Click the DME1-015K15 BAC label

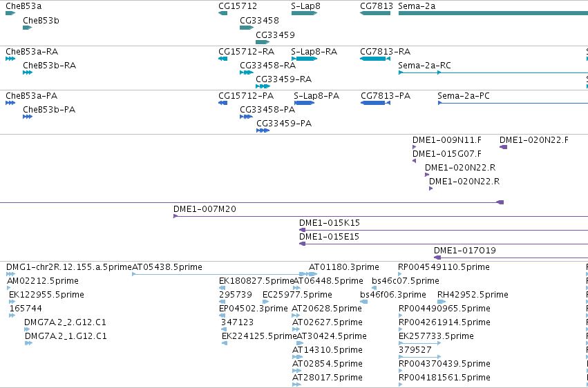pos(330,223)
